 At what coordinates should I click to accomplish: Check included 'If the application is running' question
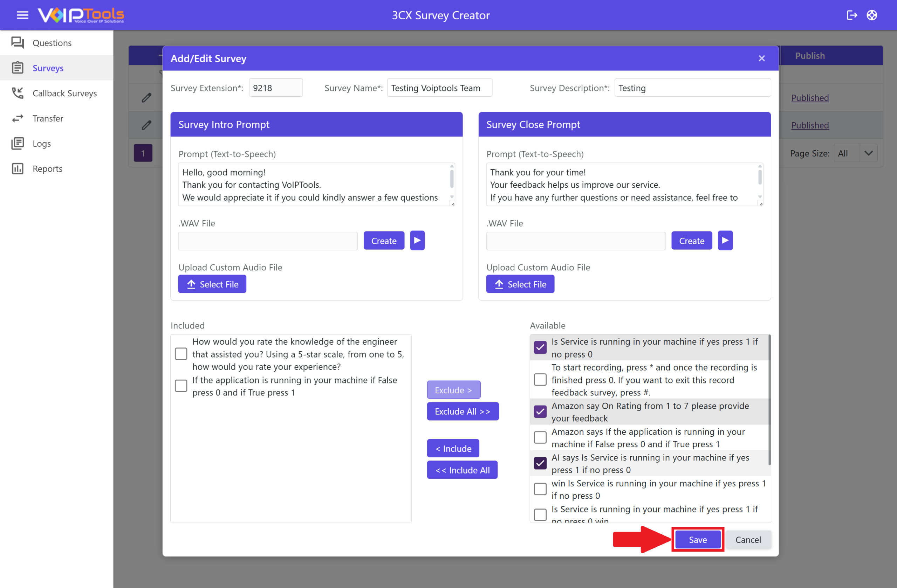pos(181,386)
